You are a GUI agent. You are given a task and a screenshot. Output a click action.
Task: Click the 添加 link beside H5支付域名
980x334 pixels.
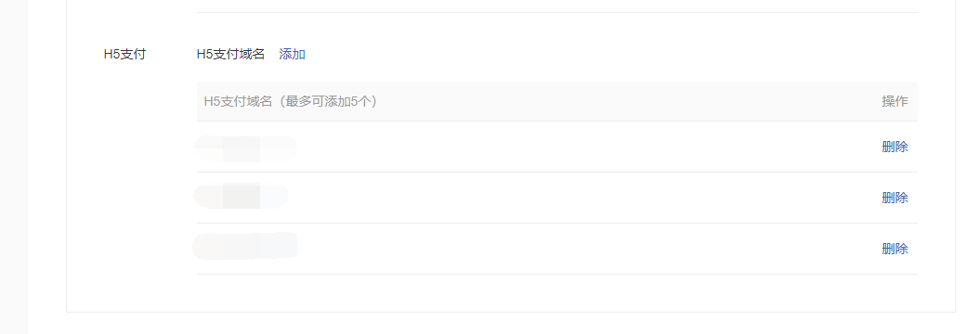coord(292,55)
